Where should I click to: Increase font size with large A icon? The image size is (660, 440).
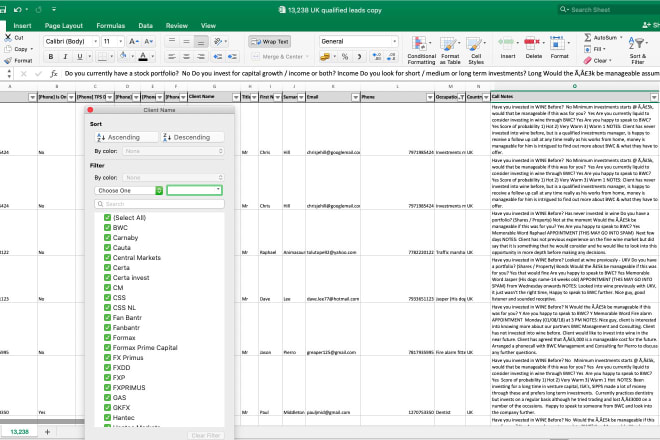133,41
